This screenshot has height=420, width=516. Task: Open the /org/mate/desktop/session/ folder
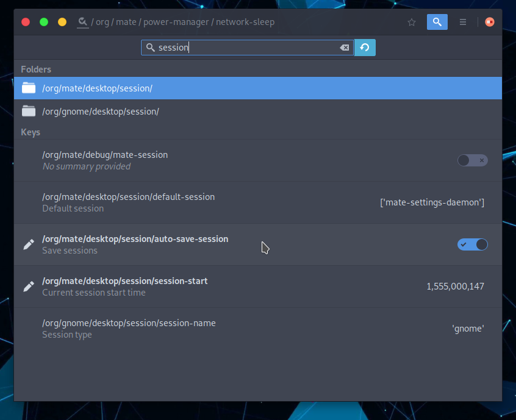click(98, 88)
